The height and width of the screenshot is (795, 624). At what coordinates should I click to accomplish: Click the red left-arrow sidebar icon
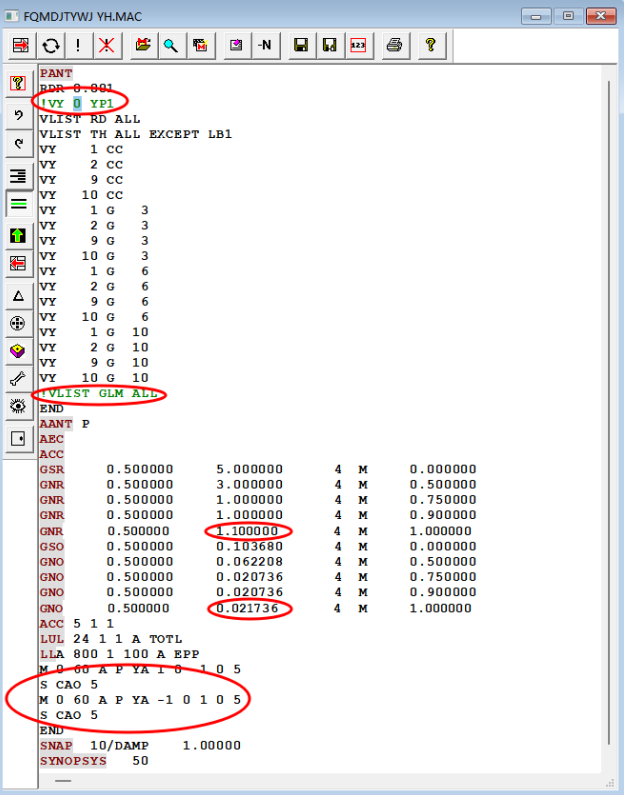pyautogui.click(x=19, y=264)
